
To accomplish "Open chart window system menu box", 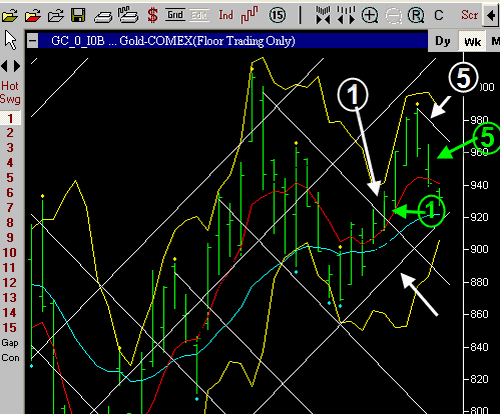I will click(x=32, y=41).
